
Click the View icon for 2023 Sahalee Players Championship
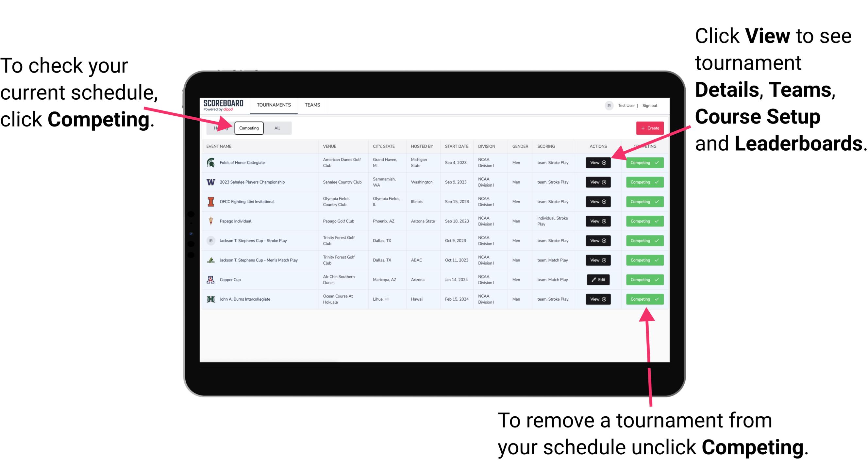pos(597,182)
